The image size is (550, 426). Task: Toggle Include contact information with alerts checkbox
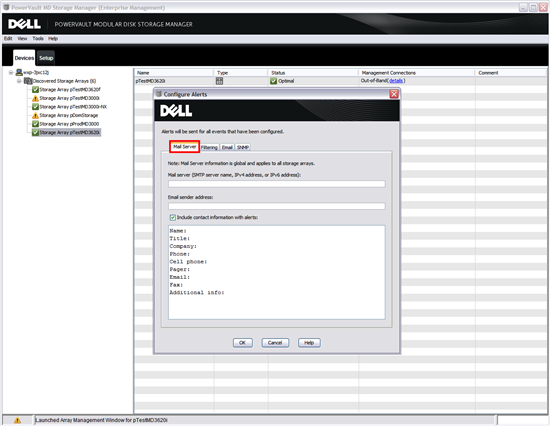point(173,218)
